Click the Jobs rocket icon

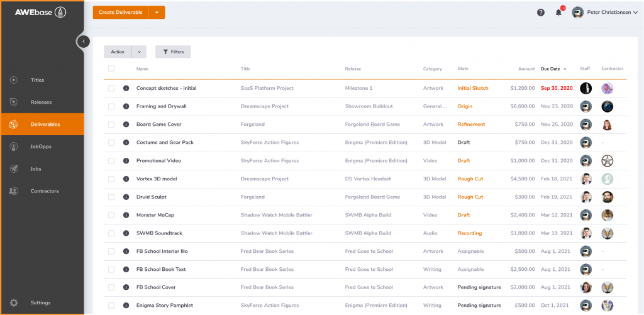click(14, 169)
